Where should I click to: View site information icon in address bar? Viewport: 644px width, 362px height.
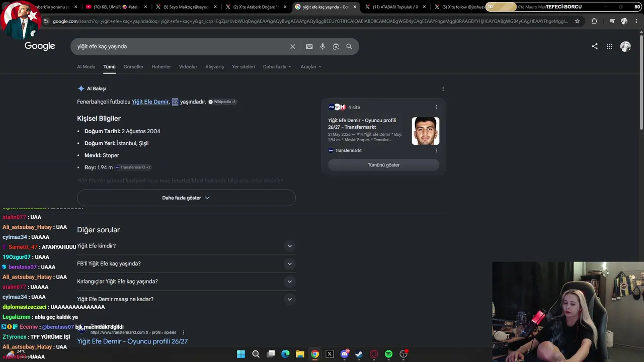[x=46, y=21]
